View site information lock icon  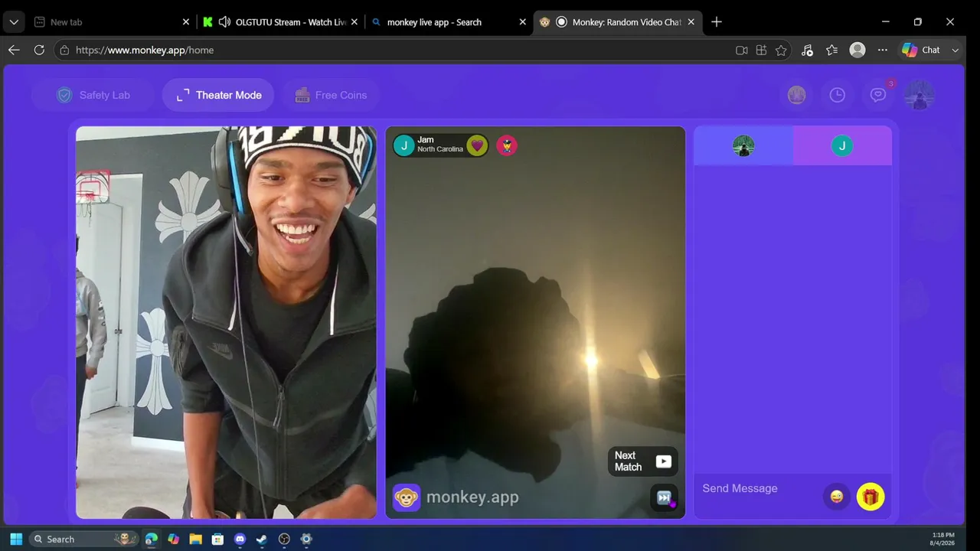point(64,50)
